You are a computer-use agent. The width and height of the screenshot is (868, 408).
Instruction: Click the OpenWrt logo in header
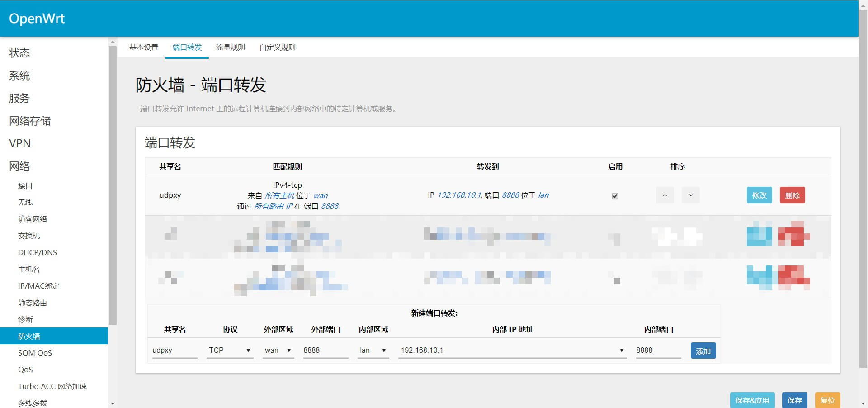point(37,19)
